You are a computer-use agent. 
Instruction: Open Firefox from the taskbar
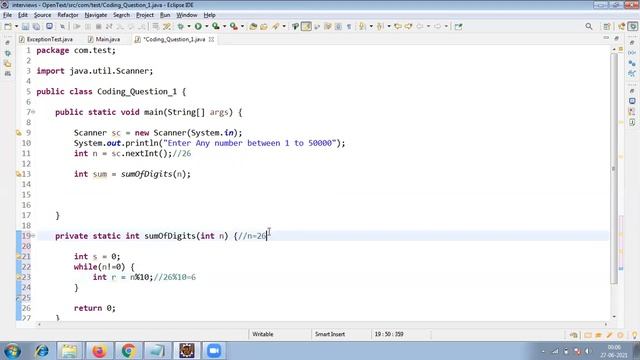click(x=99, y=351)
